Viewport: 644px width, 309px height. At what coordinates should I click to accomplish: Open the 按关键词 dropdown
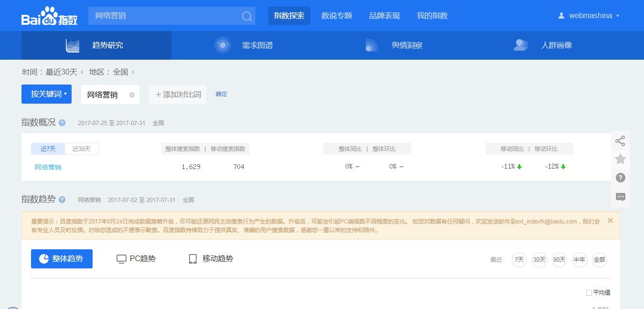pyautogui.click(x=46, y=94)
